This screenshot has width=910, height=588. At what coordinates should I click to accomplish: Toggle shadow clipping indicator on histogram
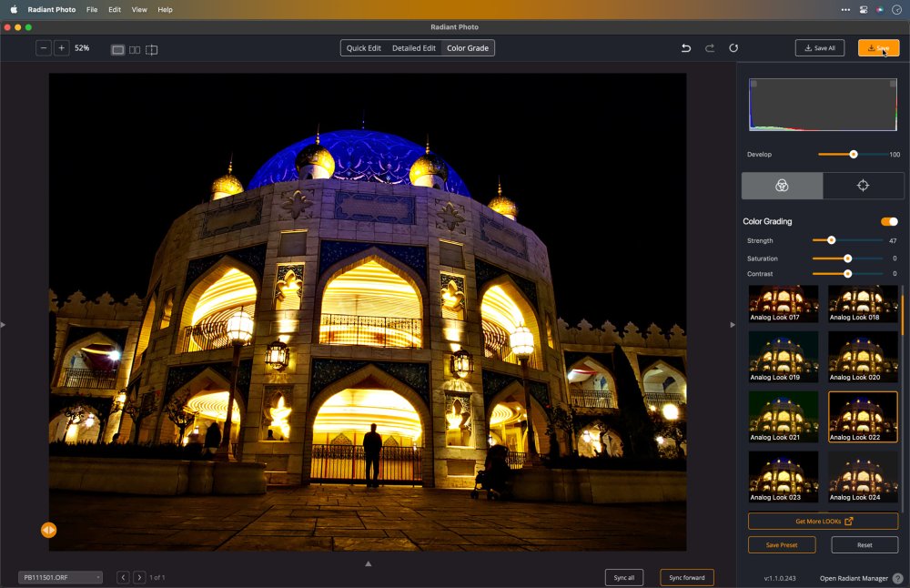point(753,84)
